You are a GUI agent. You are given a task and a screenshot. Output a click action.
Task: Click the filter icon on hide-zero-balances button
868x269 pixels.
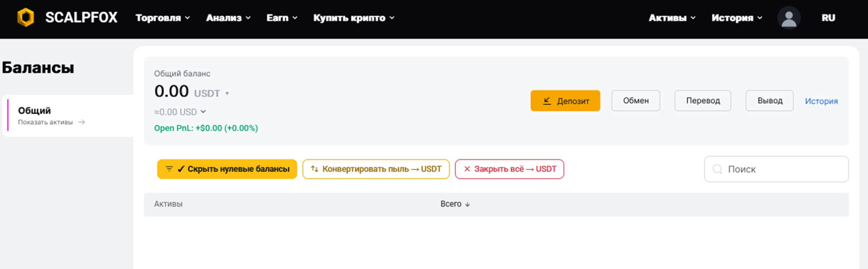[169, 169]
